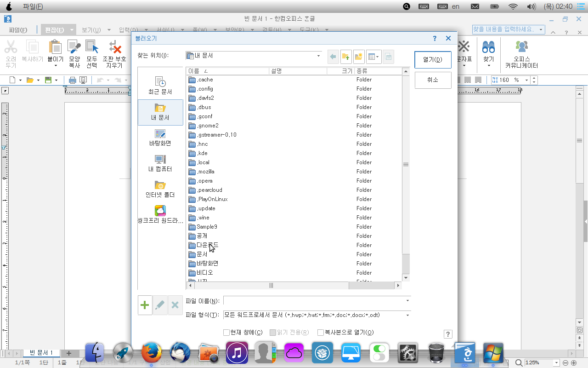The height and width of the screenshot is (368, 588).
Task: Click the green plus add-location button
Action: click(x=145, y=305)
